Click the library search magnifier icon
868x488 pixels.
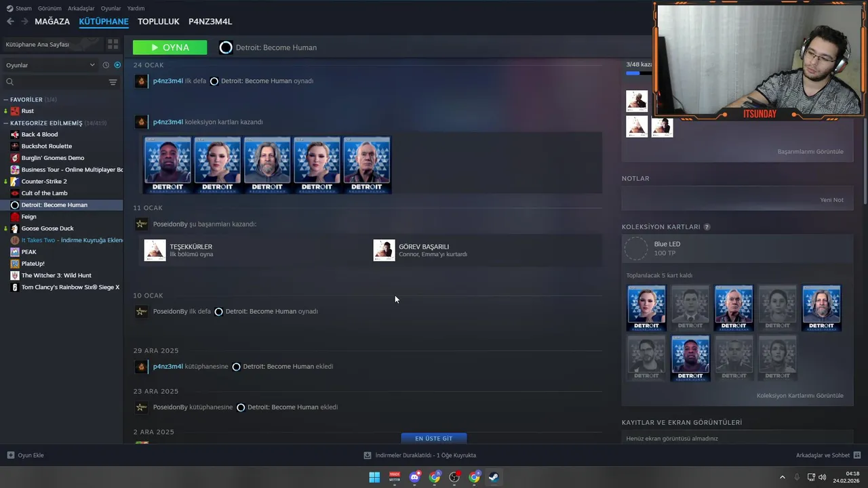9,82
